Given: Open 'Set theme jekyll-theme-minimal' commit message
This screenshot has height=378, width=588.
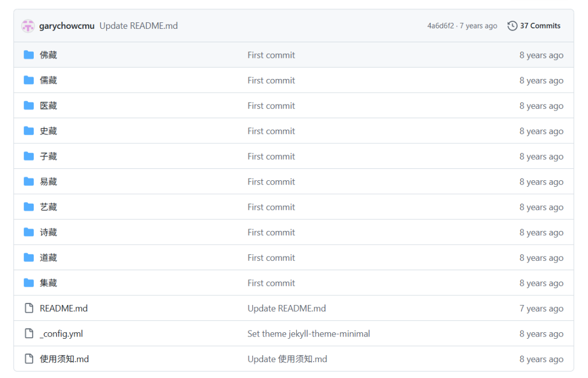Looking at the screenshot, I should pyautogui.click(x=309, y=334).
